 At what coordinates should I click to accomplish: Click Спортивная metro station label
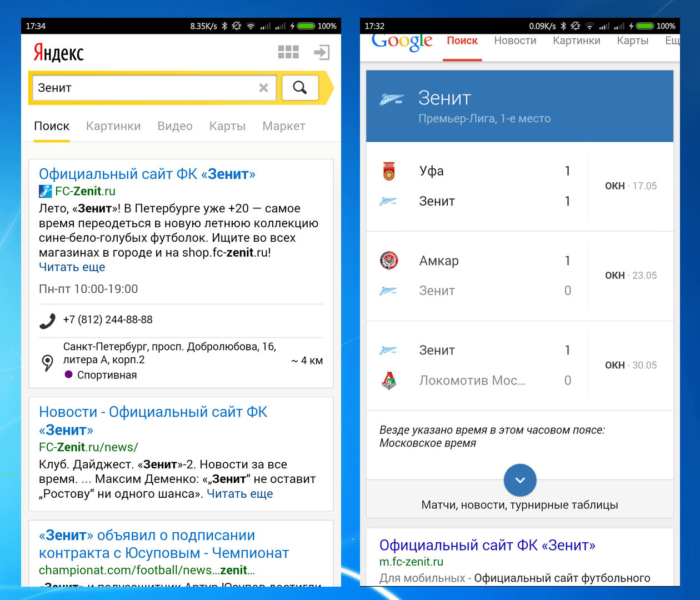click(107, 375)
